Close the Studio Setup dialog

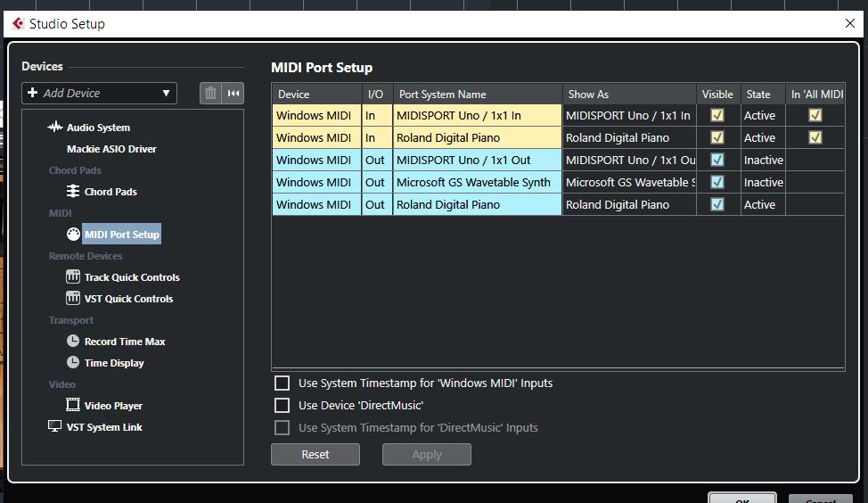(x=850, y=23)
